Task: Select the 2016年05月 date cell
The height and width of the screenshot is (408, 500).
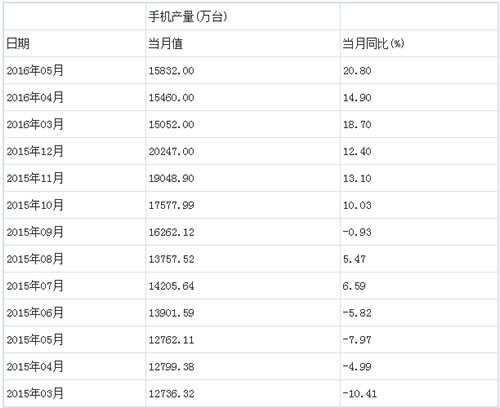Action: tap(35, 70)
